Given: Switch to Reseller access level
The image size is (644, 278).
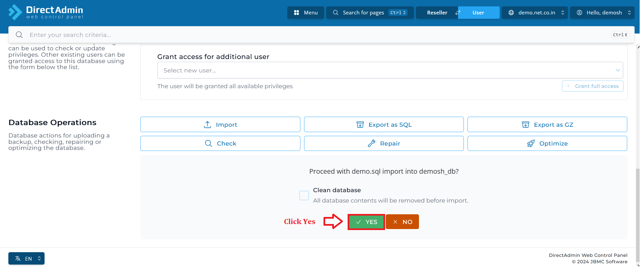Looking at the screenshot, I should pos(437,12).
